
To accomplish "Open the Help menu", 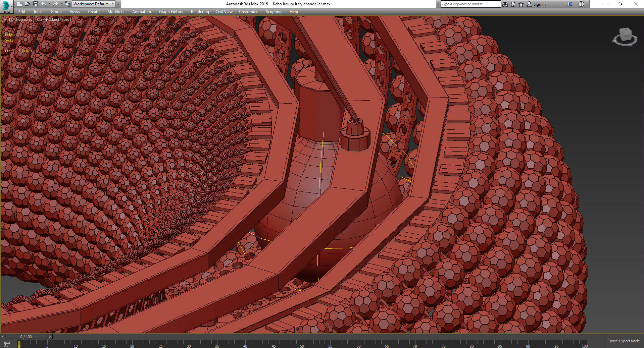I will click(294, 12).
